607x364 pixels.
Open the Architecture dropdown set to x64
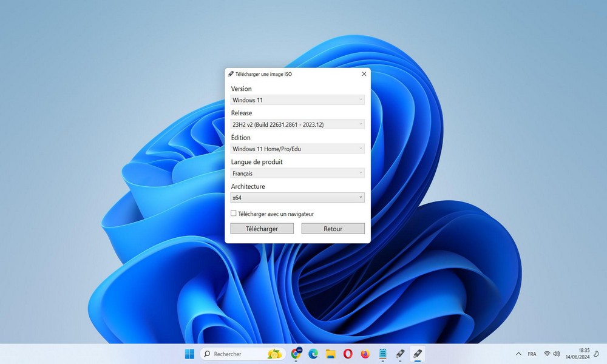pos(297,197)
